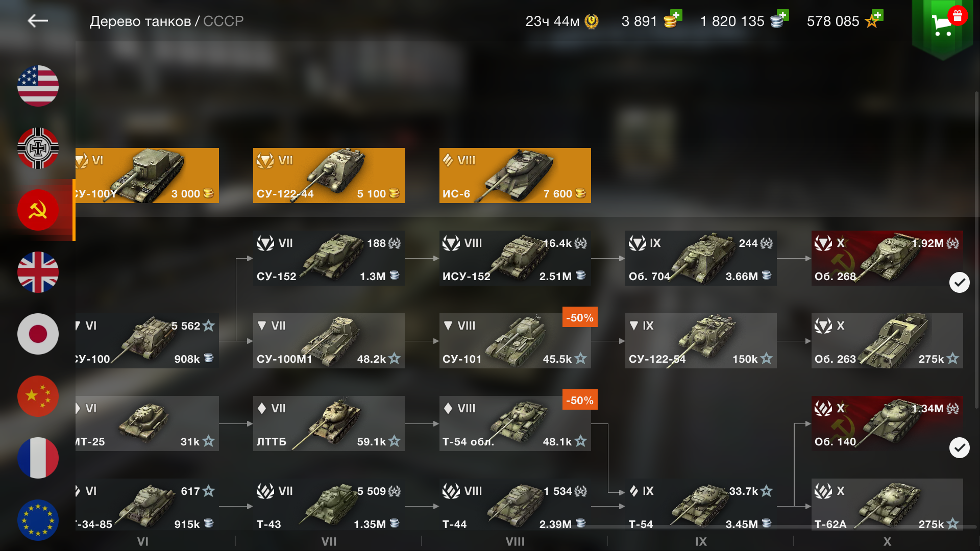Select the United Kingdom flag nation

(x=38, y=272)
